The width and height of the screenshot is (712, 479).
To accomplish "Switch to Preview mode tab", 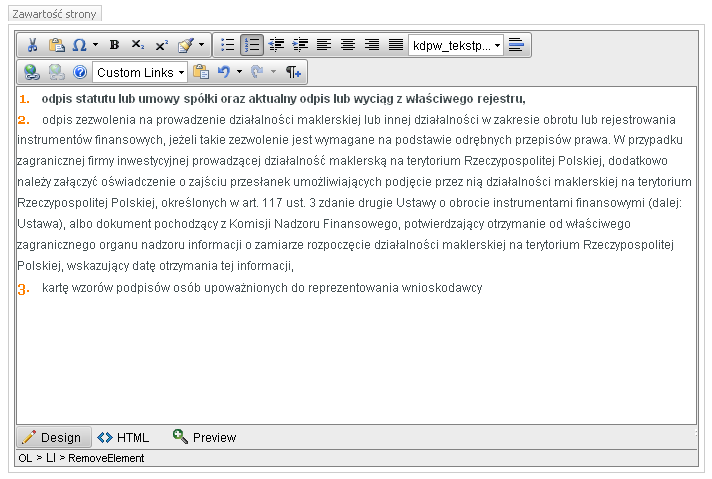I will [204, 437].
